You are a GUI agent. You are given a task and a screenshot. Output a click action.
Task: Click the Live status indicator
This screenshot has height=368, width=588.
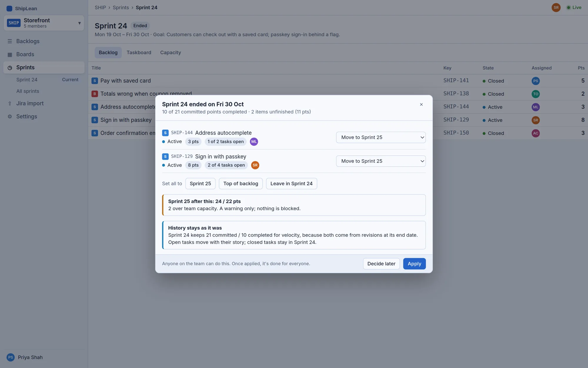coord(574,8)
